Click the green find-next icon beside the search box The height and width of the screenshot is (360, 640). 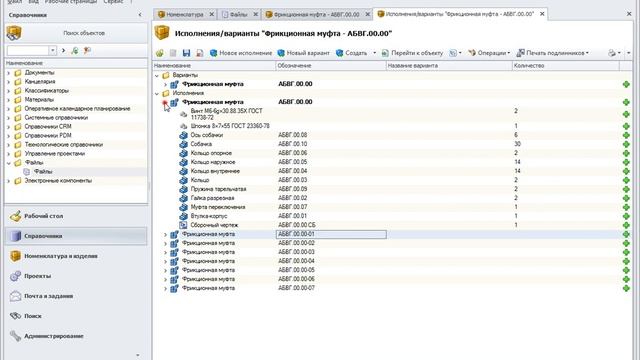75,51
